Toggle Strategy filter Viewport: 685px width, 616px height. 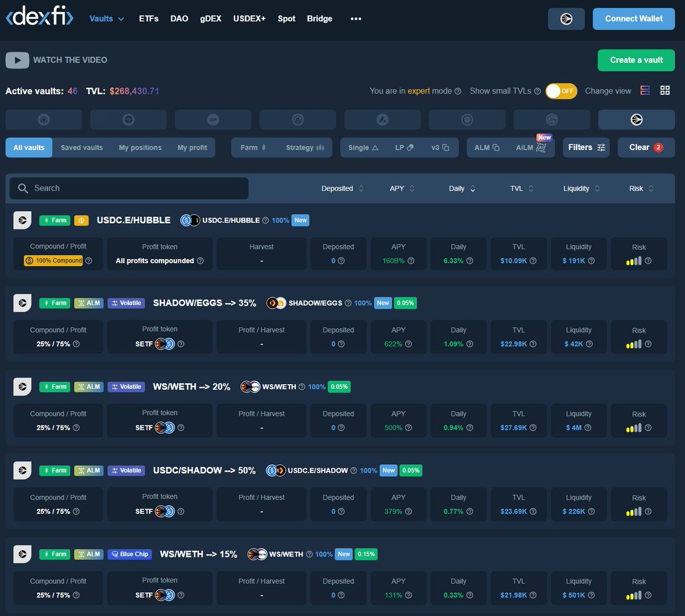tap(305, 147)
